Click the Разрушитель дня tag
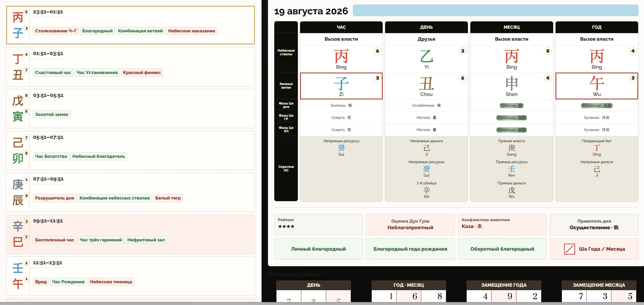Viewport: 644px width, 305px height. pos(55,198)
